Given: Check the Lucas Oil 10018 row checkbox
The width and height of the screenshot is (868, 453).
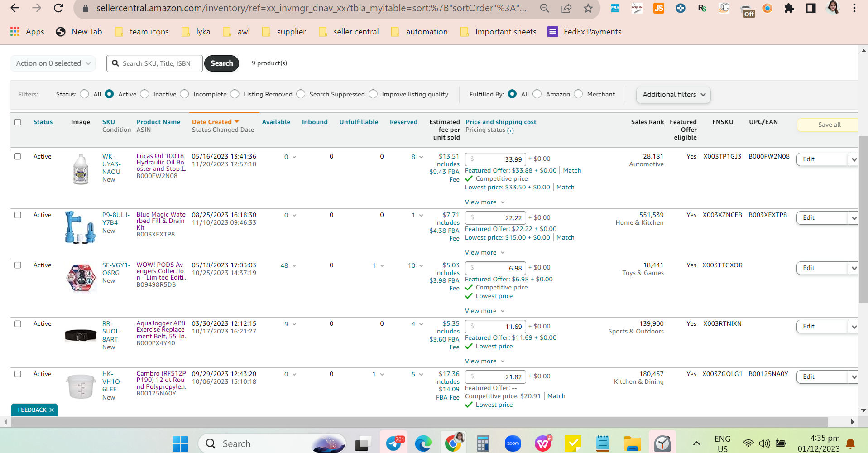Looking at the screenshot, I should pyautogui.click(x=18, y=157).
